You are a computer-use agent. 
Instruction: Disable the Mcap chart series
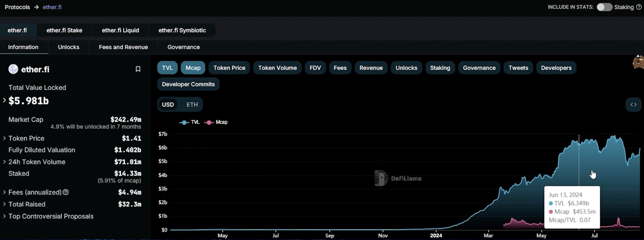tap(193, 68)
